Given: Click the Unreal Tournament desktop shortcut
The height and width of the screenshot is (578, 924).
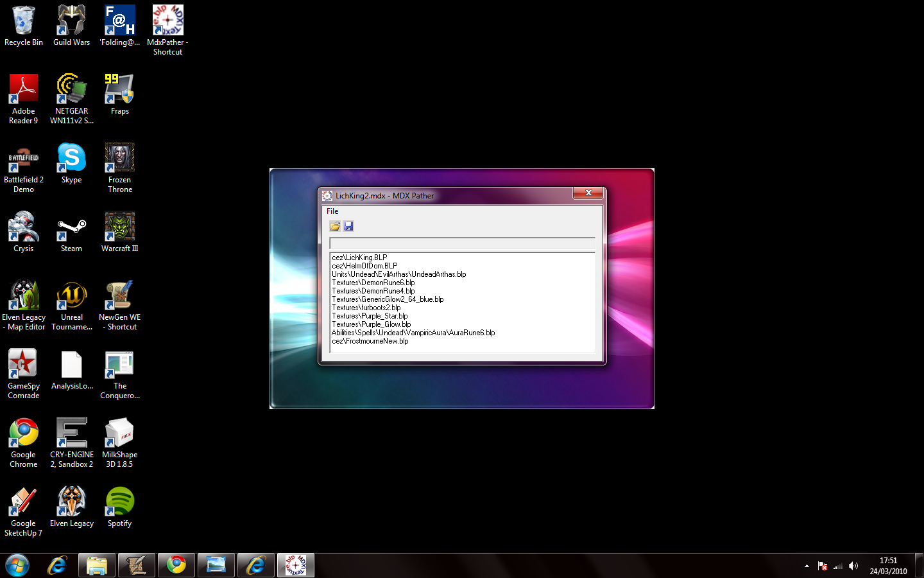Looking at the screenshot, I should point(72,305).
